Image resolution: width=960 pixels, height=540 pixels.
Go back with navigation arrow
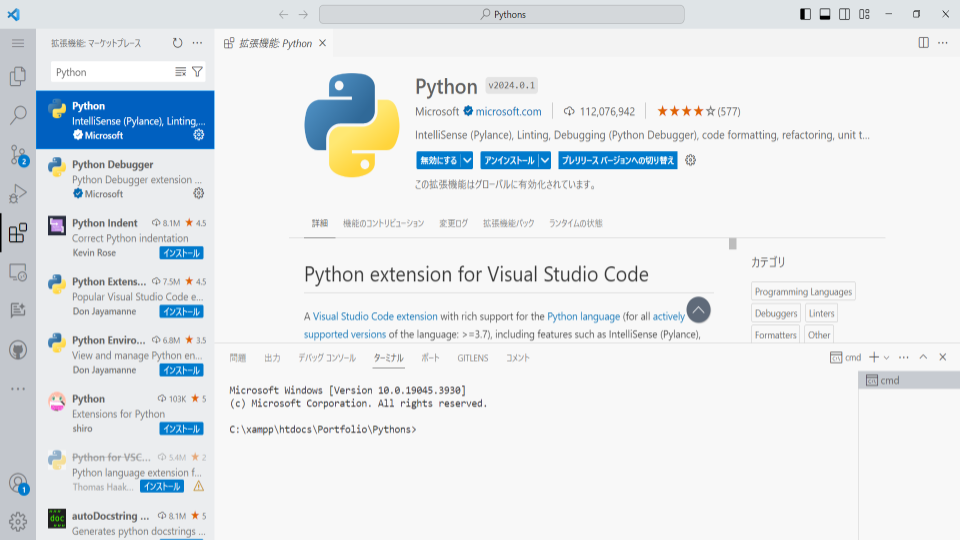(283, 14)
